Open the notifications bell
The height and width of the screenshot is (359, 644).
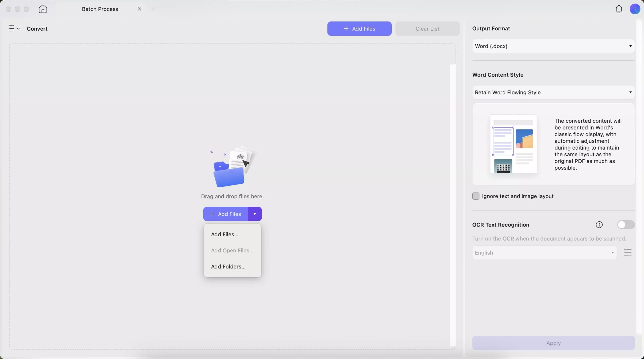[619, 9]
